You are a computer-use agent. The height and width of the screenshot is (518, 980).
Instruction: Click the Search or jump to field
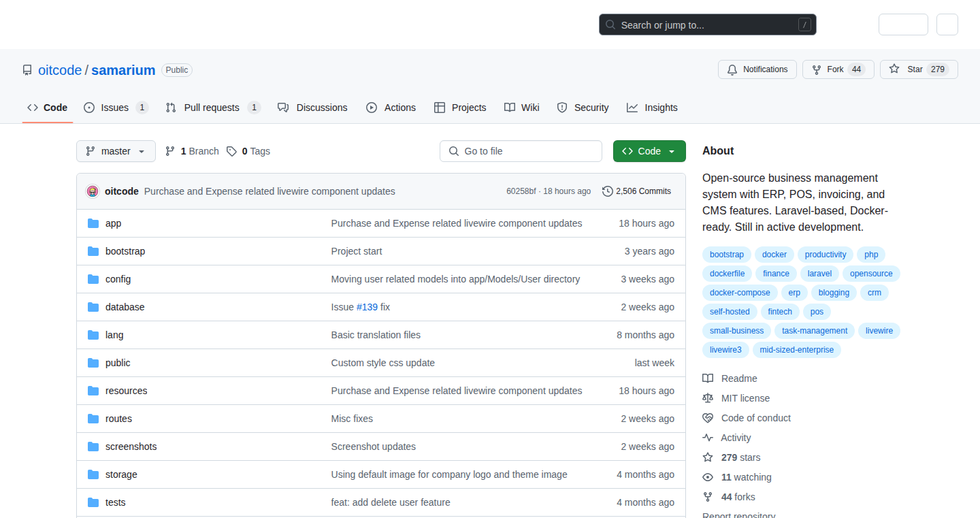pyautogui.click(x=708, y=25)
